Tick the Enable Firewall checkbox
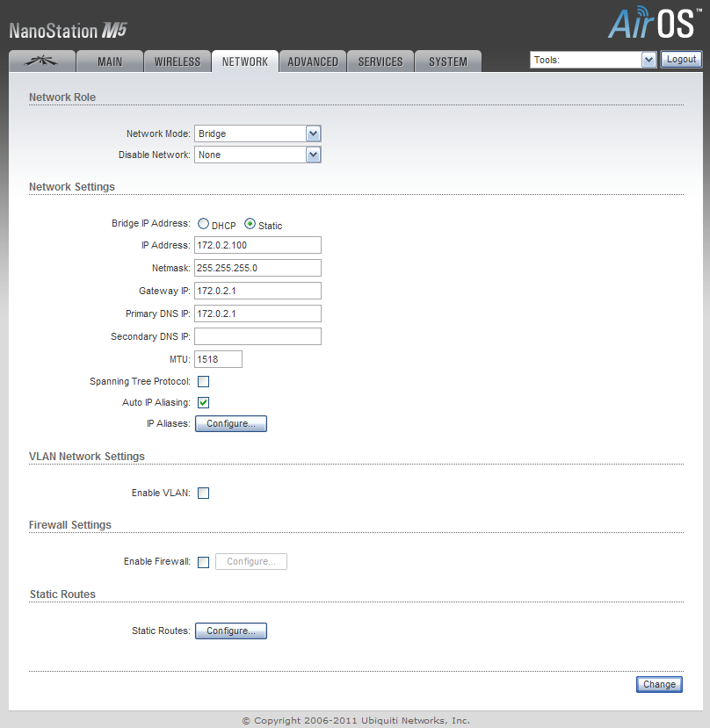The image size is (710, 728). pos(204,562)
